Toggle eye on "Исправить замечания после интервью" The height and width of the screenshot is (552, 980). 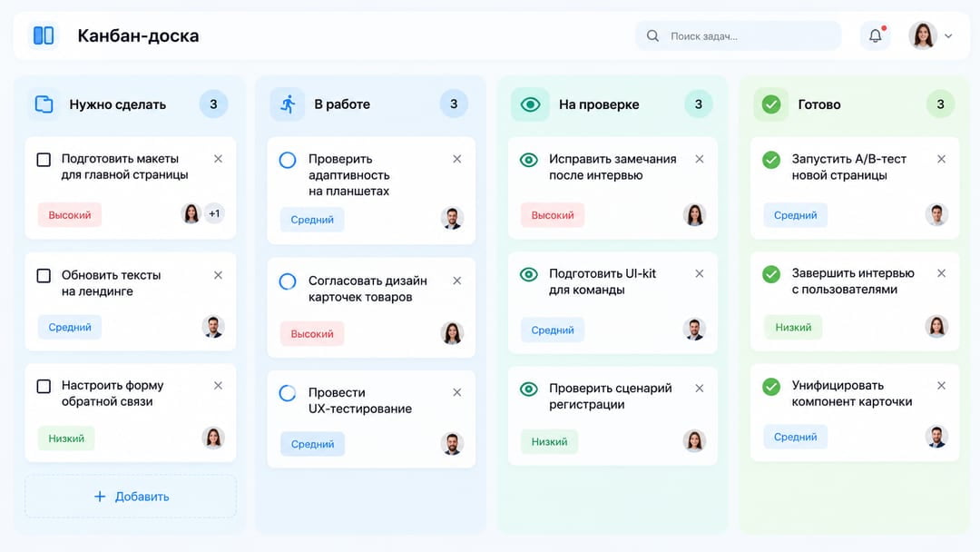(529, 160)
